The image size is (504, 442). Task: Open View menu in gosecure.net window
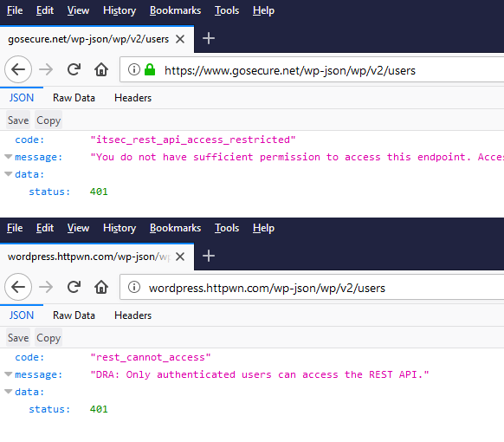pyautogui.click(x=78, y=10)
